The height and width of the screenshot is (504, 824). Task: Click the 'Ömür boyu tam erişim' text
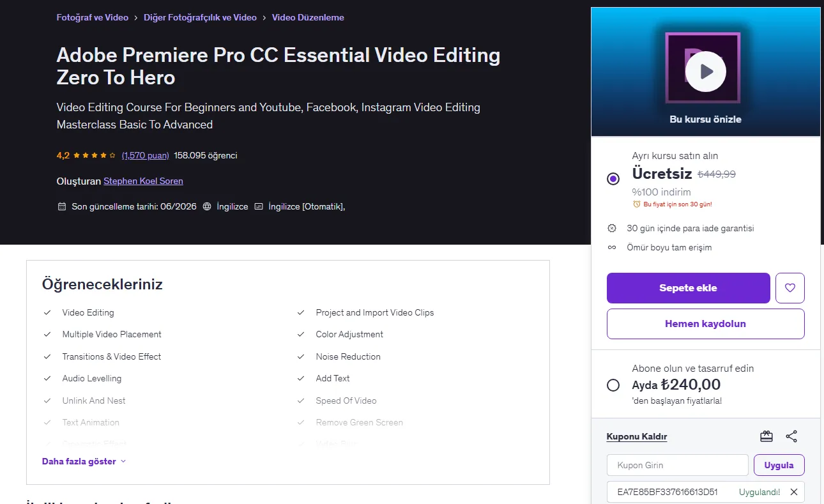(669, 247)
